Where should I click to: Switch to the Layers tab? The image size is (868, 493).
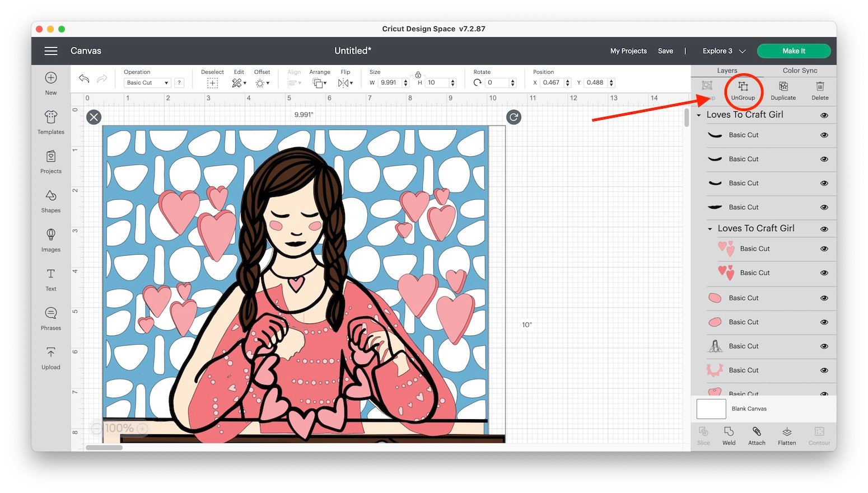coord(727,71)
